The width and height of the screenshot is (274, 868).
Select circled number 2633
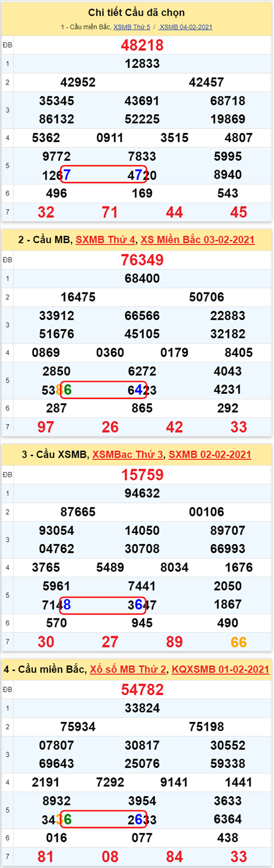pos(142,819)
